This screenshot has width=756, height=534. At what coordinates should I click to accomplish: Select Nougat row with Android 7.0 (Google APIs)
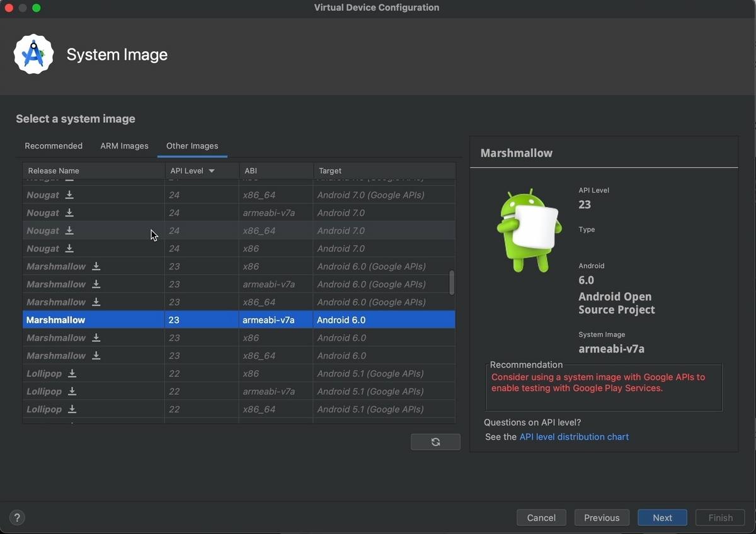(239, 195)
